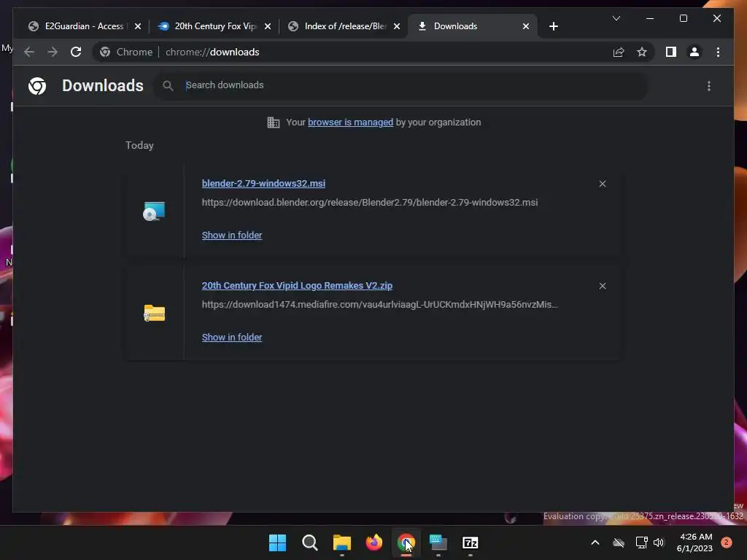This screenshot has height=560, width=747.
Task: Show hidden system tray icons
Action: point(595,542)
